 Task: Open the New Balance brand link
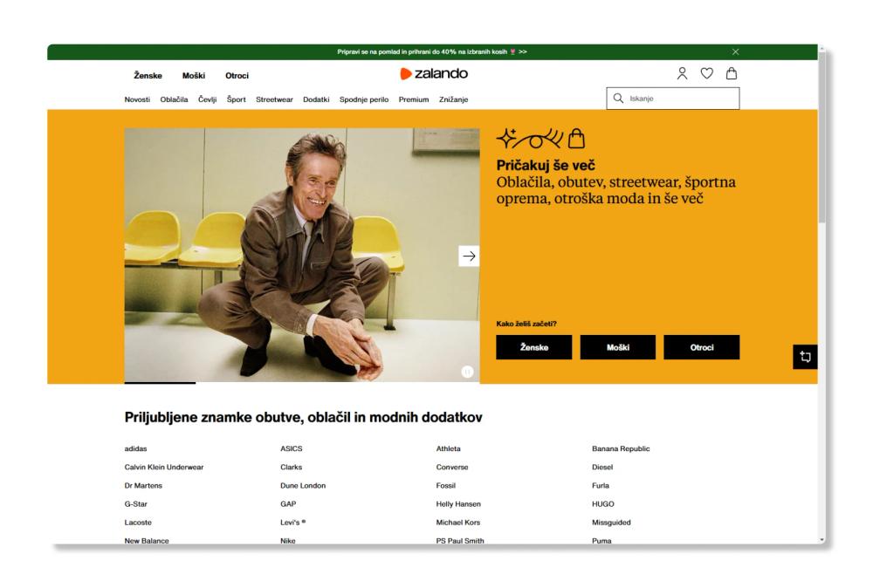[147, 540]
